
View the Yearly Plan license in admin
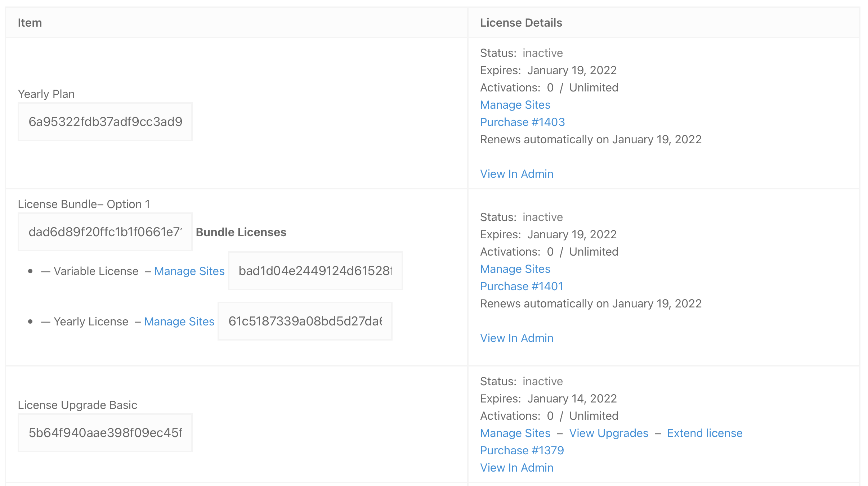click(516, 174)
